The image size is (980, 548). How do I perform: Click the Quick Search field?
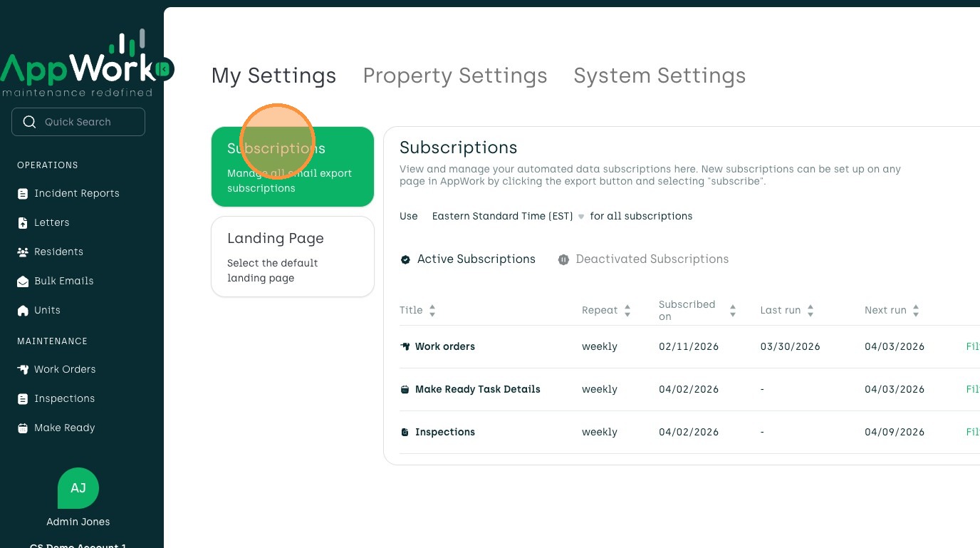pyautogui.click(x=78, y=122)
